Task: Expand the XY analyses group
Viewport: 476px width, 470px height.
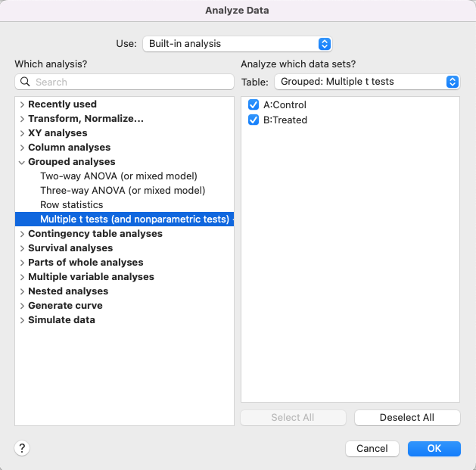Action: pyautogui.click(x=22, y=133)
